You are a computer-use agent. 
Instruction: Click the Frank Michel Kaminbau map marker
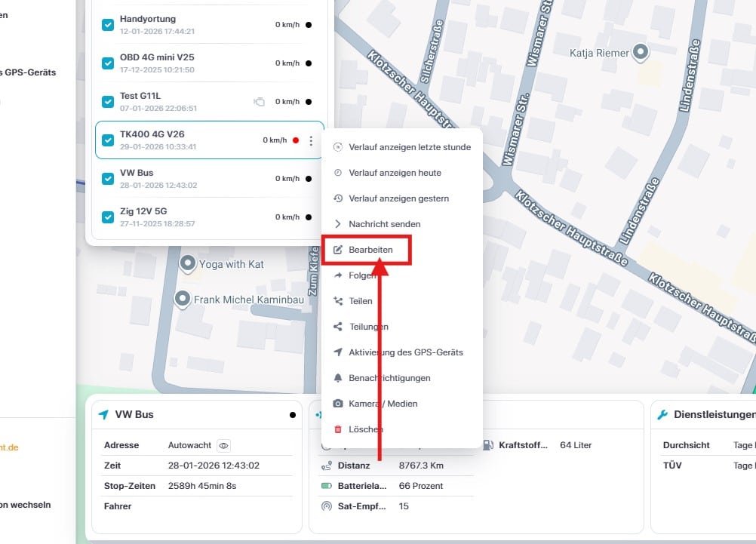coord(182,300)
